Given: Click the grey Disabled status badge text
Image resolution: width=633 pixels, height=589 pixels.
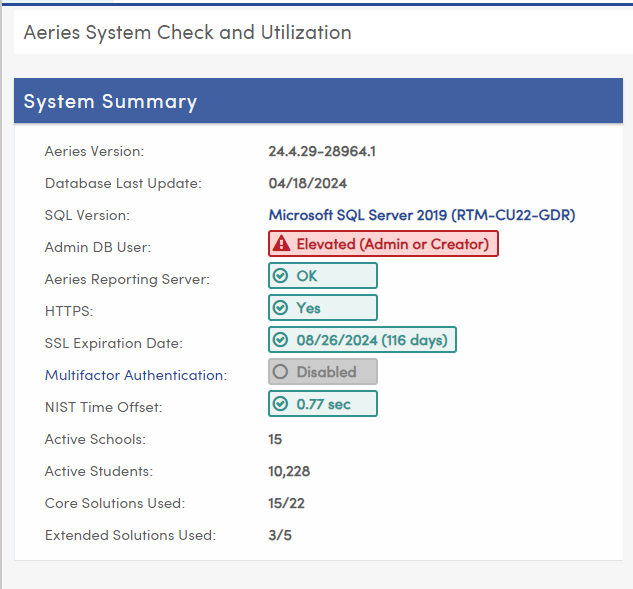Looking at the screenshot, I should [x=326, y=372].
